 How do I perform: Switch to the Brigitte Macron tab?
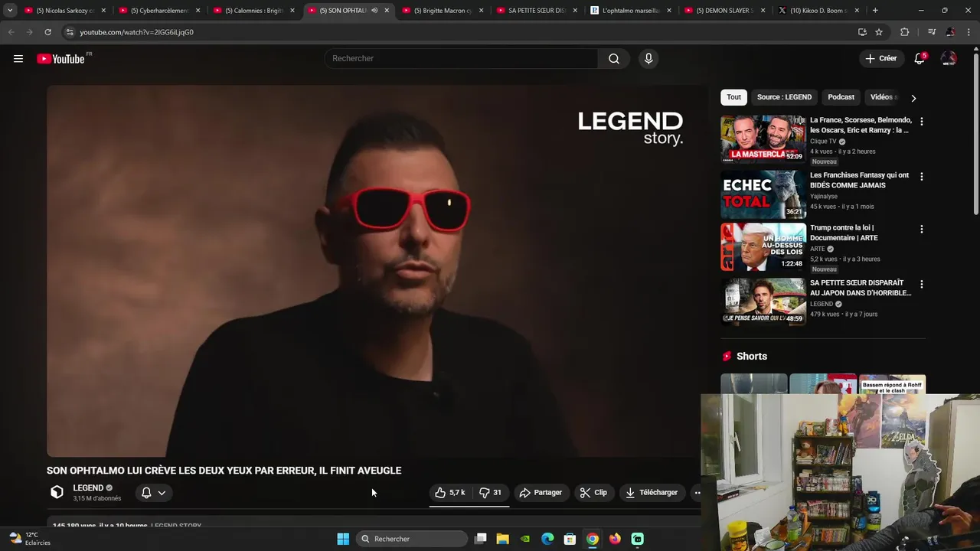pyautogui.click(x=443, y=11)
